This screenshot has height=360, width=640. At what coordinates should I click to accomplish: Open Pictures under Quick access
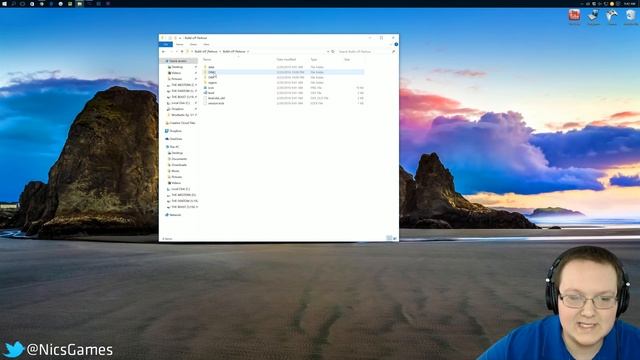pos(176,79)
